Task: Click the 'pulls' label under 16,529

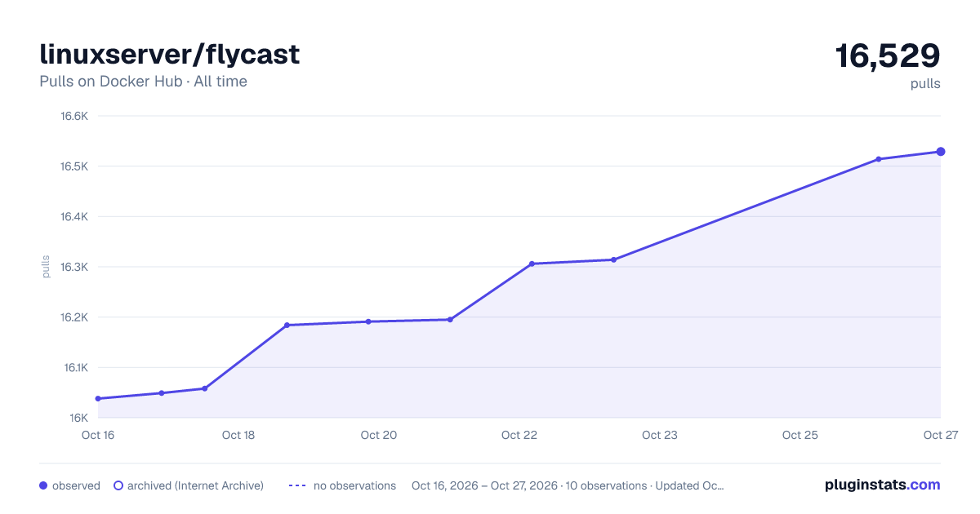Action: coord(925,83)
